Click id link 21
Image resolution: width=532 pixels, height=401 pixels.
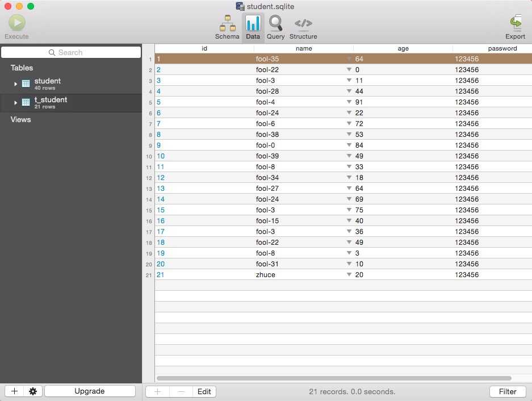click(161, 275)
